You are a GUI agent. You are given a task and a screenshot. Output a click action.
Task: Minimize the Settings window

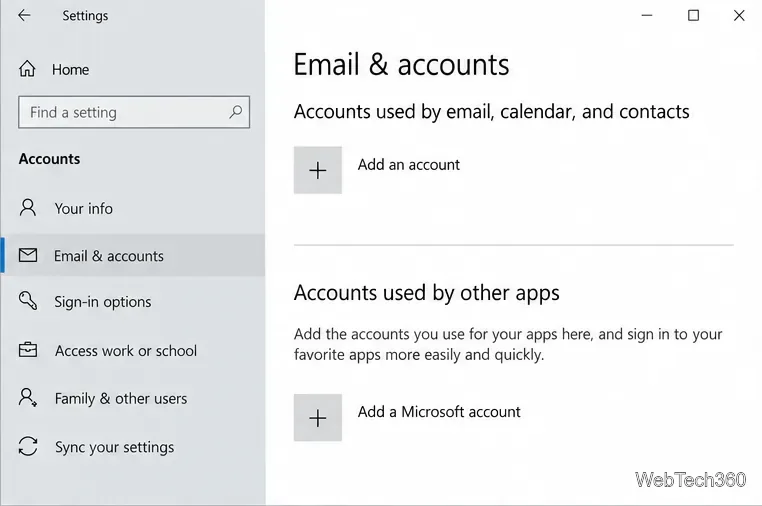(647, 16)
